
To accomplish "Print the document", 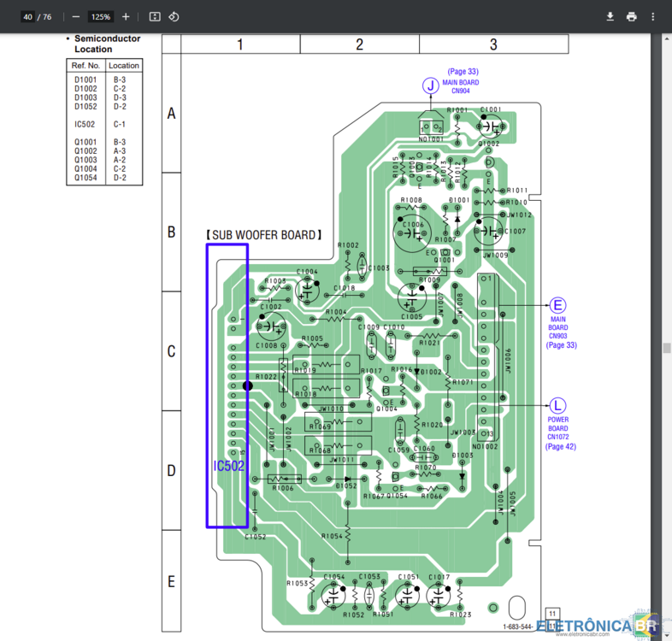I will (632, 16).
